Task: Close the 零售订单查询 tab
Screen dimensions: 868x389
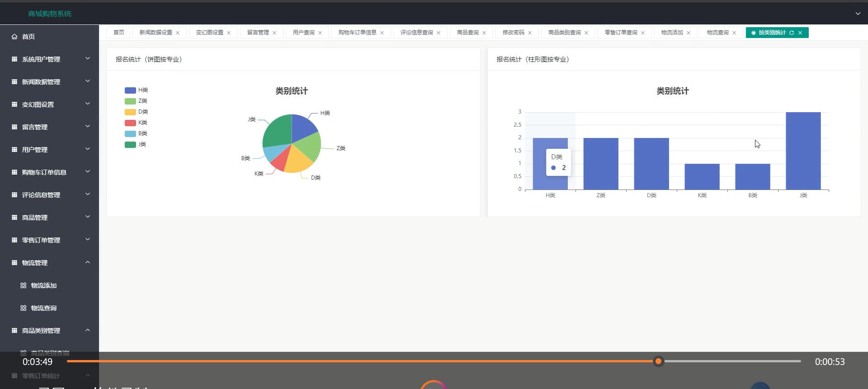Action: click(x=643, y=33)
